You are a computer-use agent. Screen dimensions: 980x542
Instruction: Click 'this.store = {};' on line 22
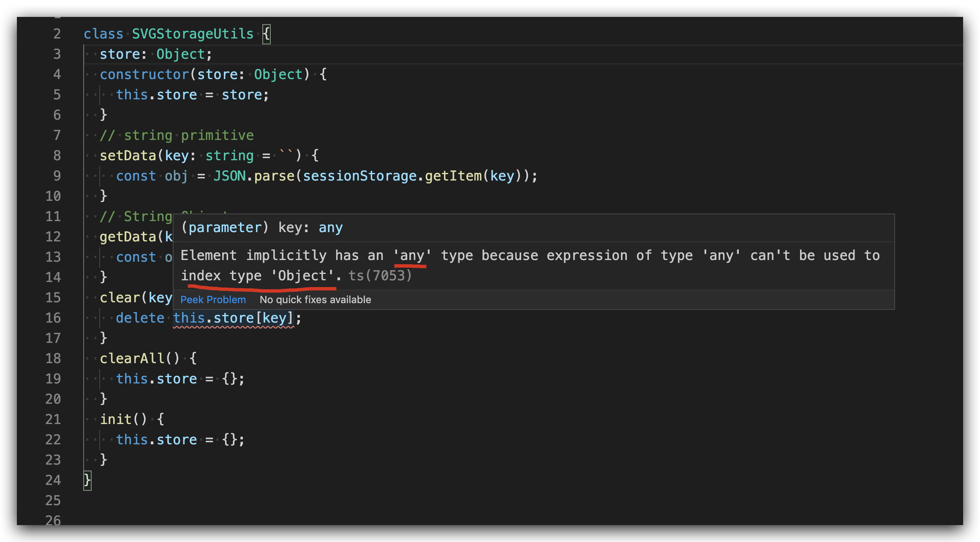coord(180,440)
